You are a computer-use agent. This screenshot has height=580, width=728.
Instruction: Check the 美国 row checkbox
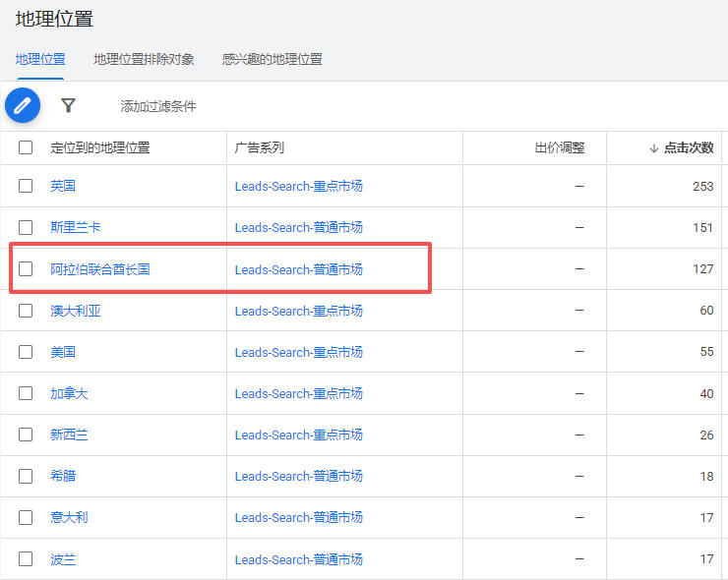pos(26,352)
